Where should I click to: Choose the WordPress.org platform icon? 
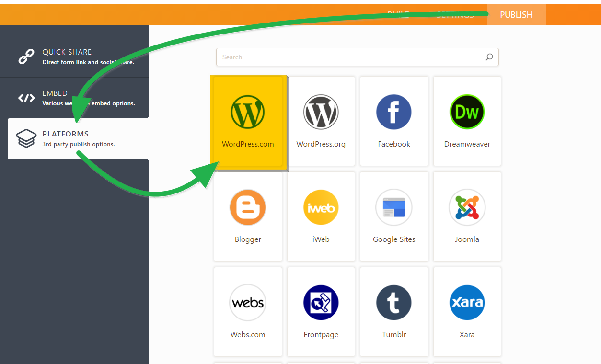(321, 112)
